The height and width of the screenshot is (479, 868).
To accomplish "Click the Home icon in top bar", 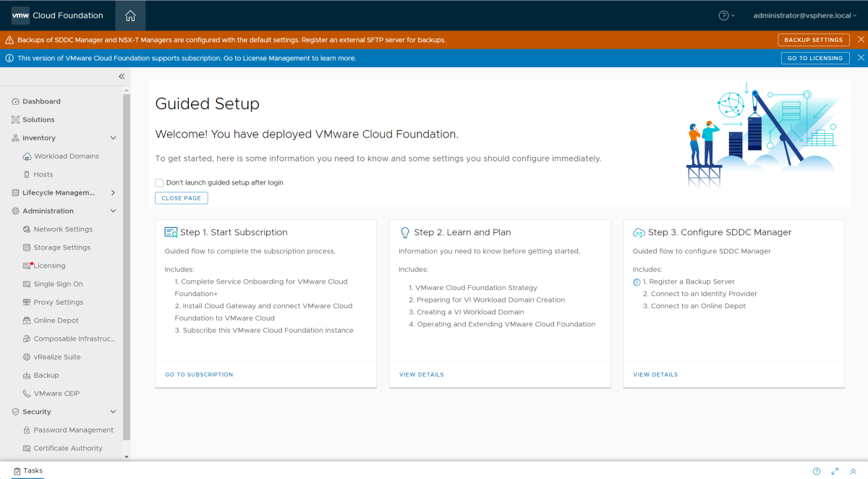I will pos(130,16).
